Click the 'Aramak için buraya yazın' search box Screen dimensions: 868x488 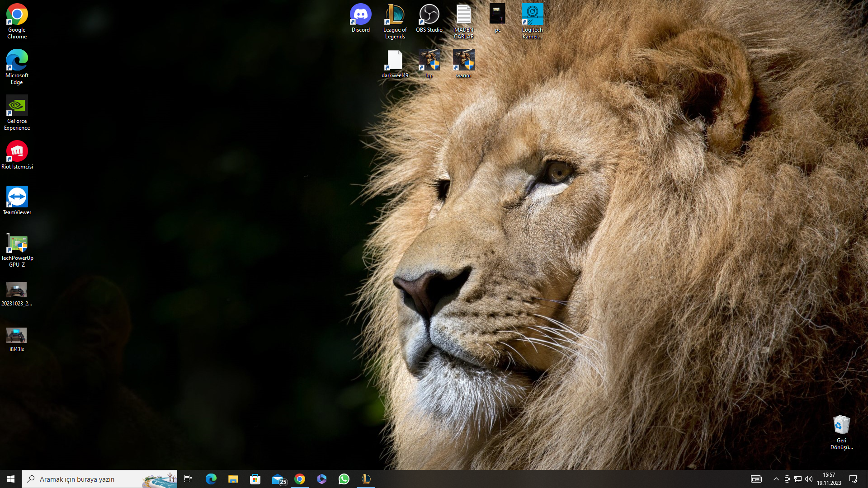(99, 479)
